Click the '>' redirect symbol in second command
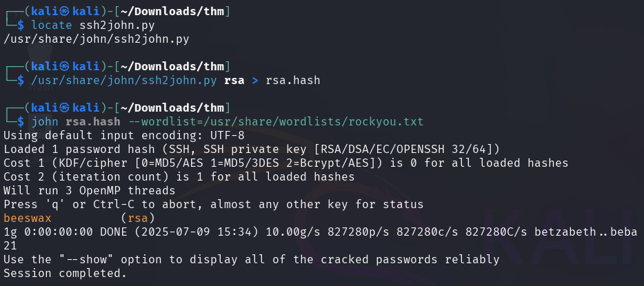The width and height of the screenshot is (644, 286). click(255, 81)
